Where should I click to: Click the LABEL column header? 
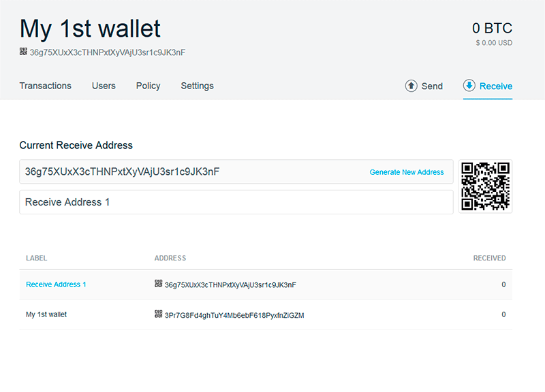click(37, 258)
